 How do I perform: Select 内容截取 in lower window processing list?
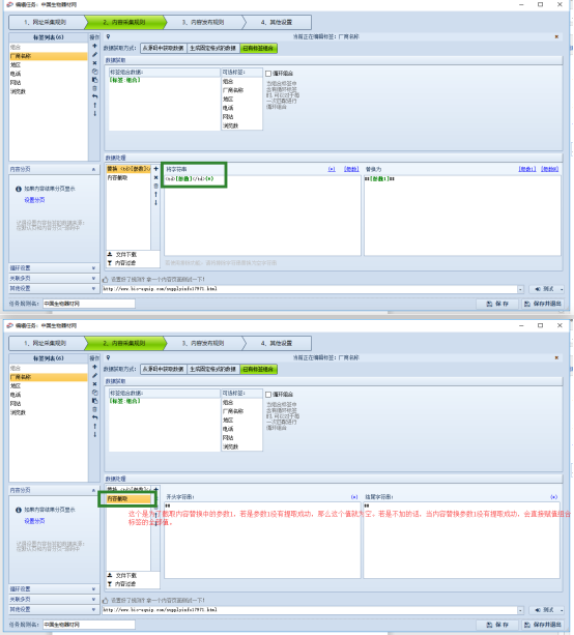128,499
